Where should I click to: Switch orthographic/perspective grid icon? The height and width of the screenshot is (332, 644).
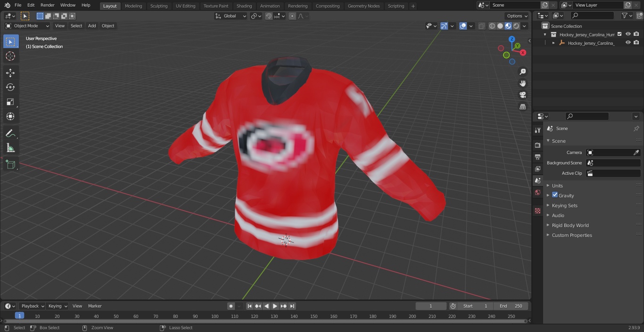(x=522, y=107)
